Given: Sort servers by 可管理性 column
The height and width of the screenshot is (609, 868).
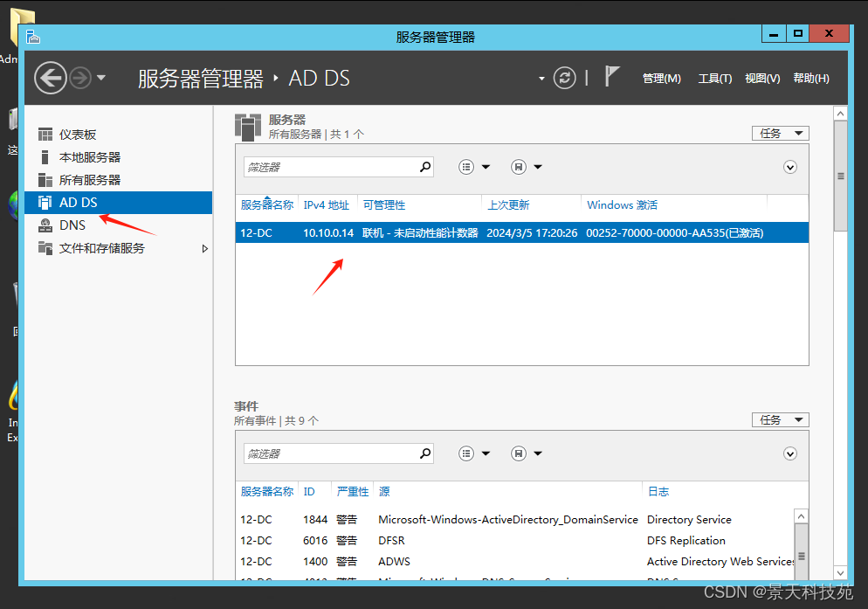Looking at the screenshot, I should coord(383,205).
